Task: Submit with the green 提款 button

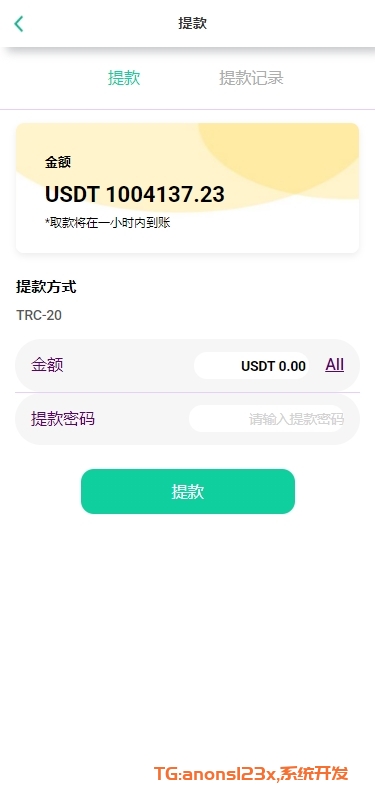Action: point(188,491)
